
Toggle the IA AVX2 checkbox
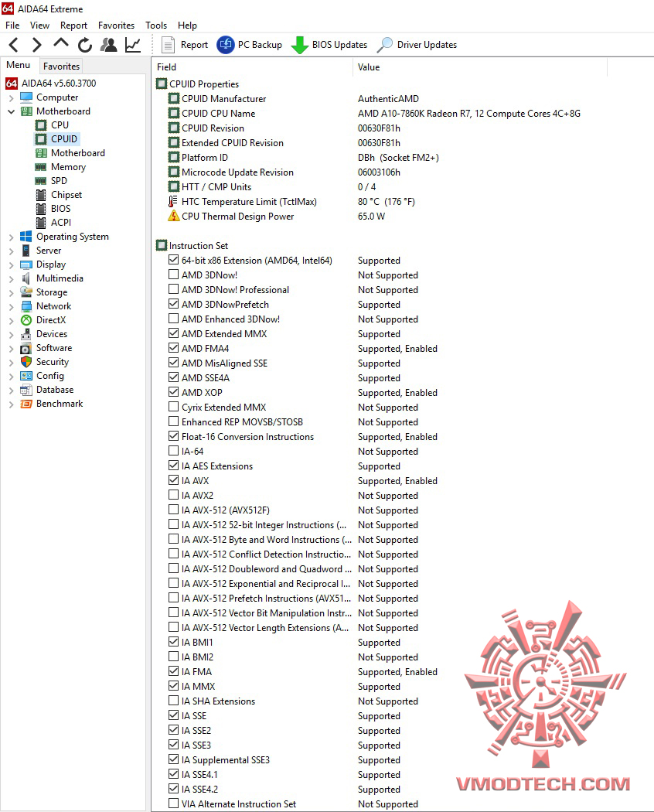[173, 495]
